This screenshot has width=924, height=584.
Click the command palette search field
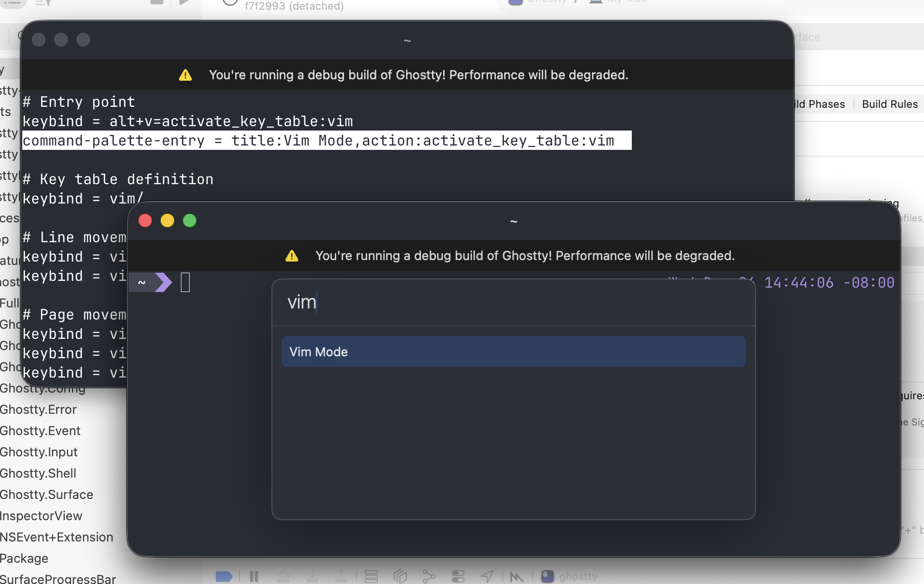click(x=513, y=302)
